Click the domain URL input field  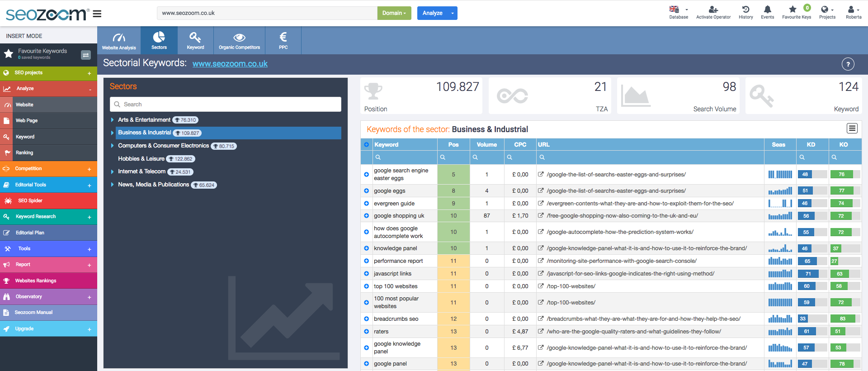pyautogui.click(x=267, y=13)
